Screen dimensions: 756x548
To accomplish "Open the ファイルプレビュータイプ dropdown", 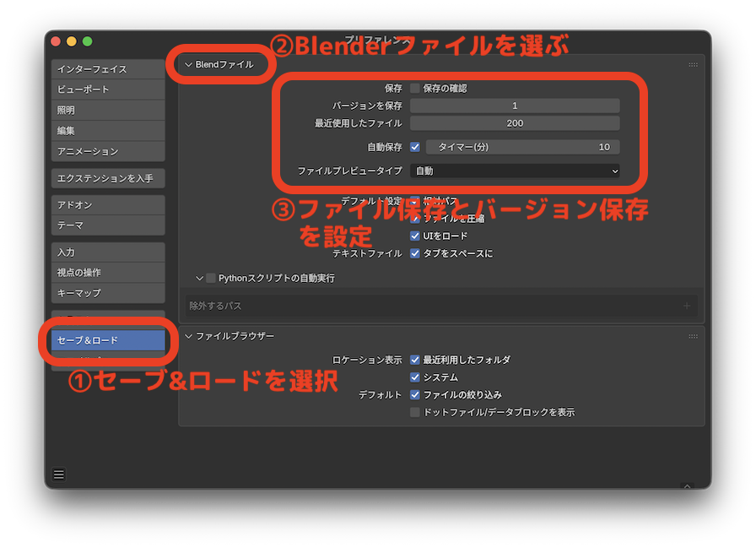I will [515, 171].
